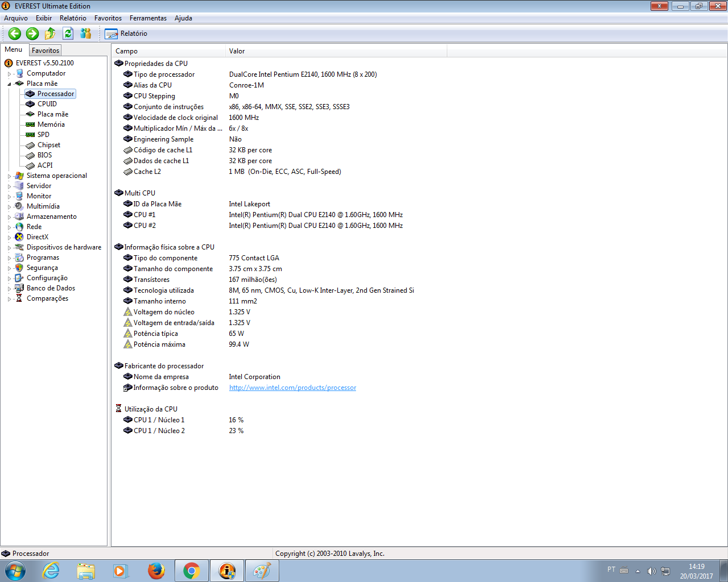Click the Valor column header
Screen dimensions: 728x582
click(x=336, y=51)
